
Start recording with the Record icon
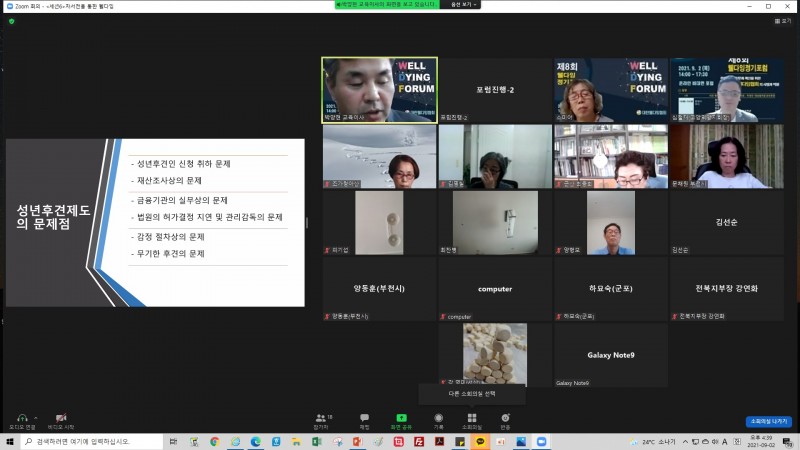click(438, 420)
